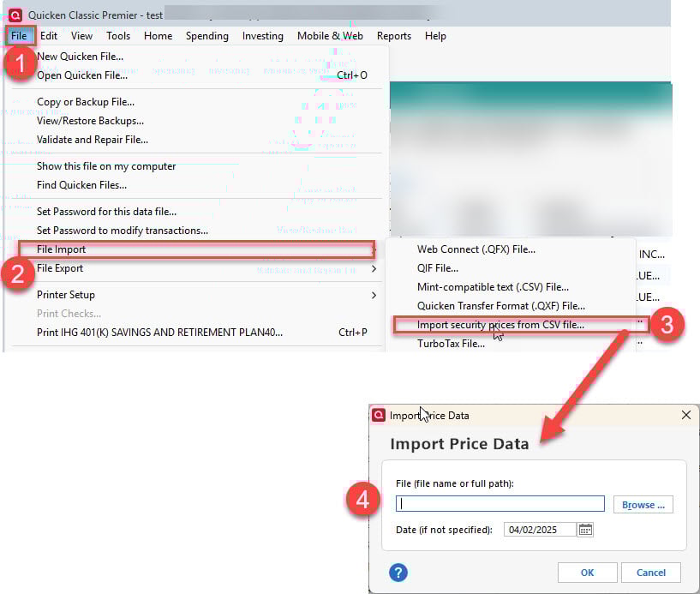The width and height of the screenshot is (700, 594).
Task: Open the Investing menu
Action: coord(262,36)
